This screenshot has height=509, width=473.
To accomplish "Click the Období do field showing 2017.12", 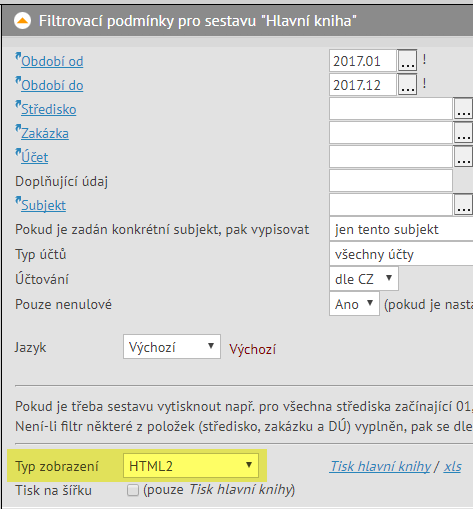I will [363, 85].
